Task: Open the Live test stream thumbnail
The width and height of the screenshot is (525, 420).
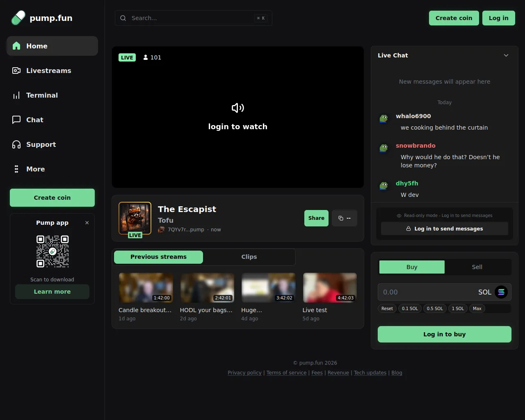Action: click(330, 288)
